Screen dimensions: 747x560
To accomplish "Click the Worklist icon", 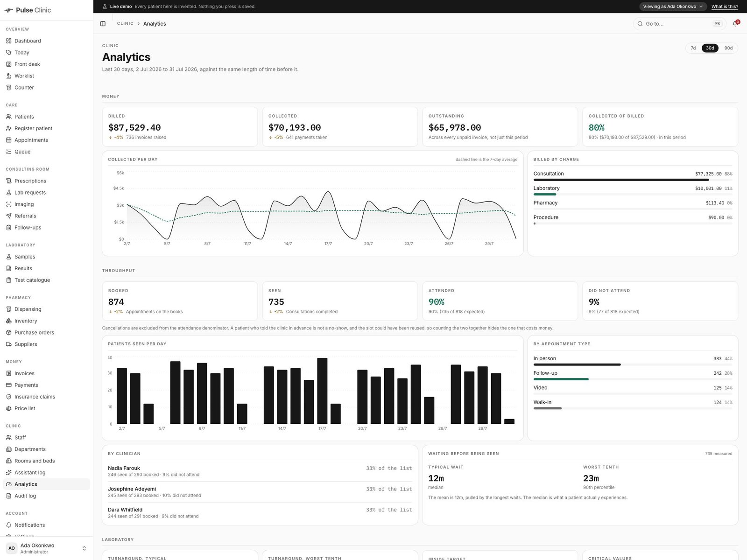I will click(x=9, y=76).
